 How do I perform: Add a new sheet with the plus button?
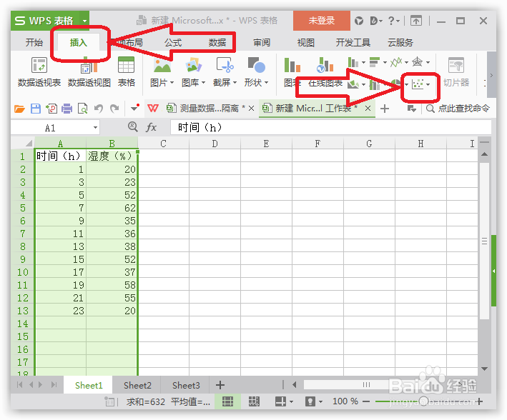[x=220, y=385]
